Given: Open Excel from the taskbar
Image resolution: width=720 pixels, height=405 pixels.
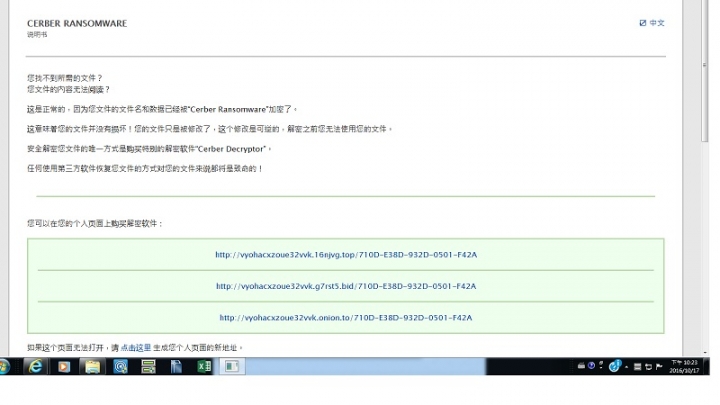Looking at the screenshot, I should [204, 366].
